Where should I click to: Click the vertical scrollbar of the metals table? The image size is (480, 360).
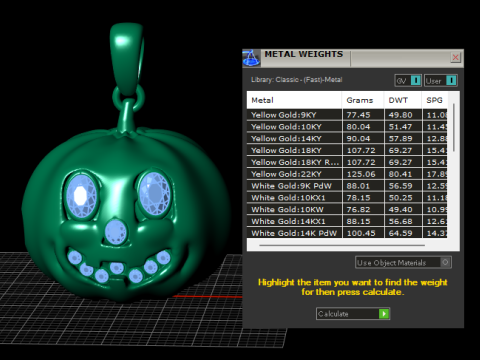[454, 128]
